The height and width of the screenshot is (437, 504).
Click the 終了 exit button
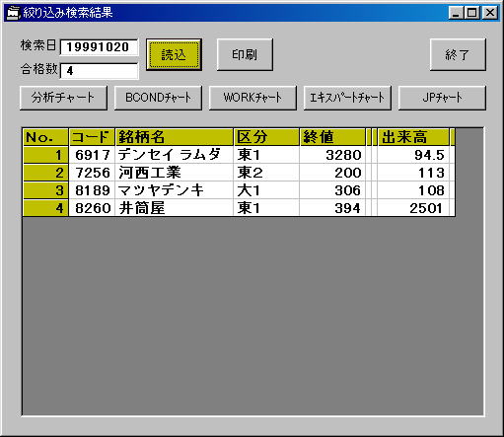[458, 54]
